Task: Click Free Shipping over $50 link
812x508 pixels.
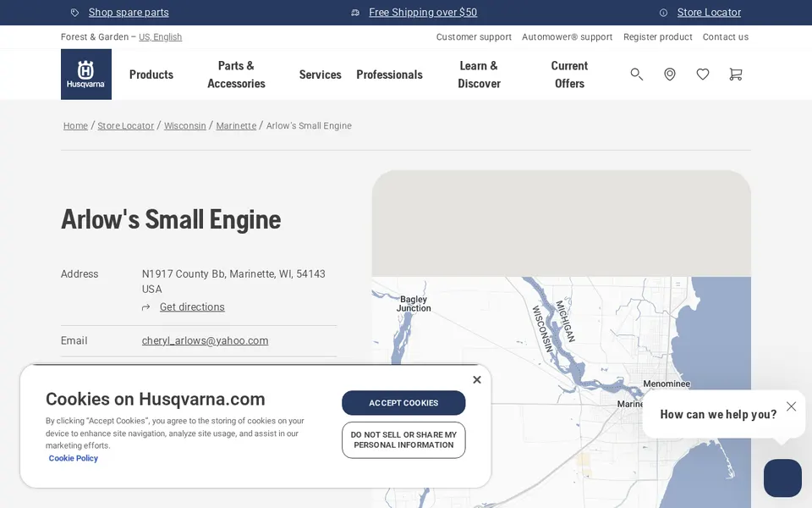Action: [x=423, y=13]
